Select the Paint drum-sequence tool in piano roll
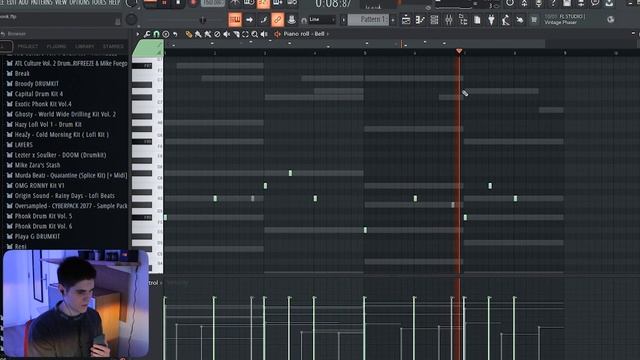Screen dimensions: 640x360 click(208, 34)
